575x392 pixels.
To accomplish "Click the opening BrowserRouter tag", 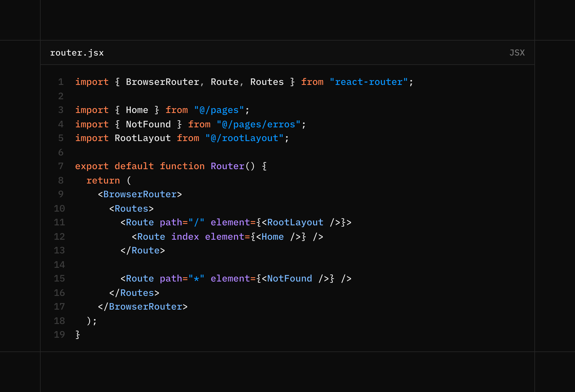I will point(140,194).
